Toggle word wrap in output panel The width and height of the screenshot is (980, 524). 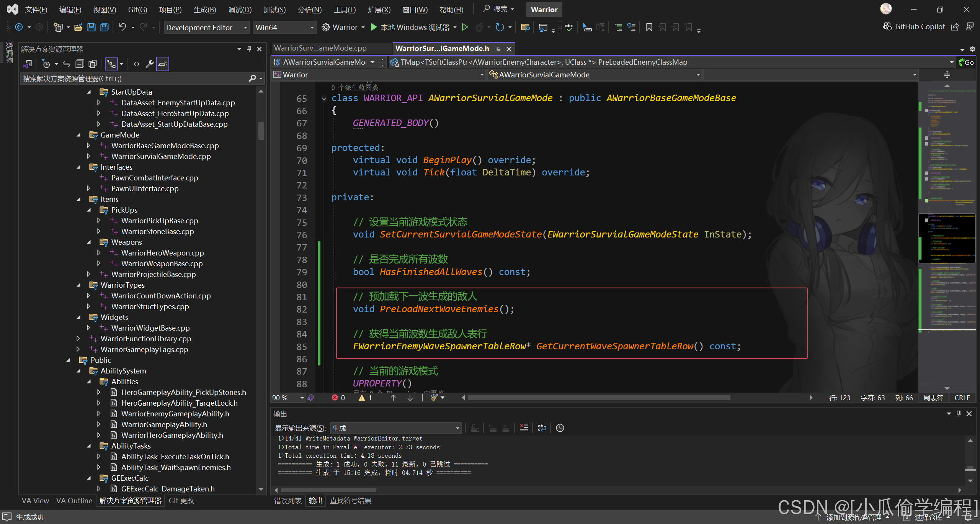[542, 428]
